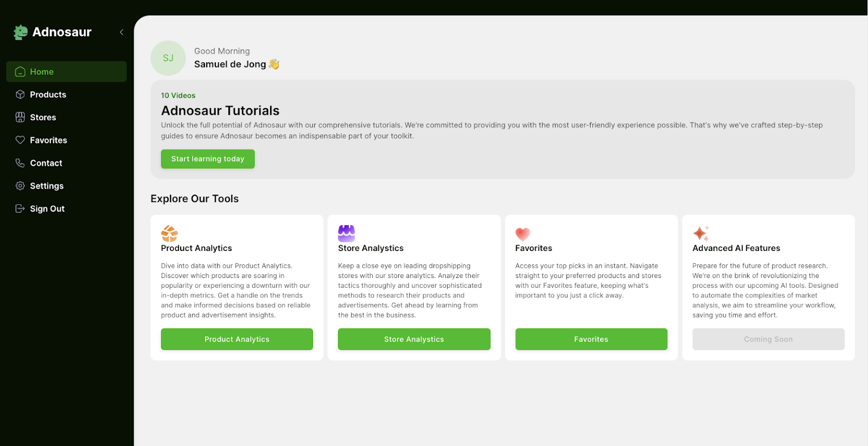This screenshot has width=868, height=446.
Task: Open the Home menu item
Action: (x=66, y=72)
